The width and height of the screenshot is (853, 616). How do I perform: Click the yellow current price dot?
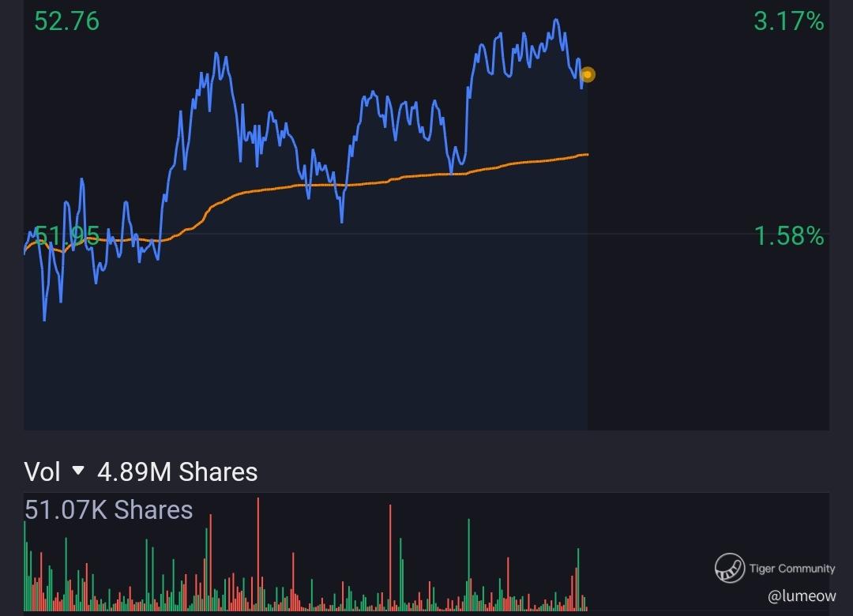point(587,75)
